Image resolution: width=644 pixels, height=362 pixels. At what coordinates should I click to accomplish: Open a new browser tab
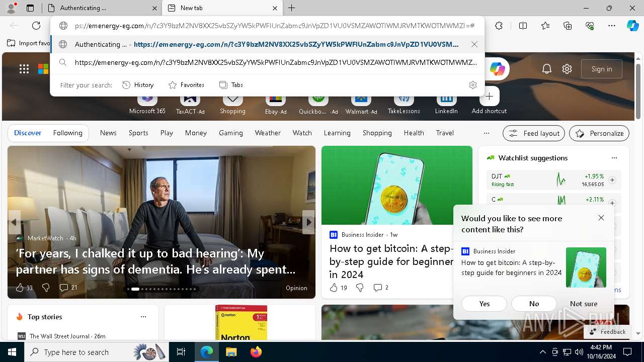[291, 8]
